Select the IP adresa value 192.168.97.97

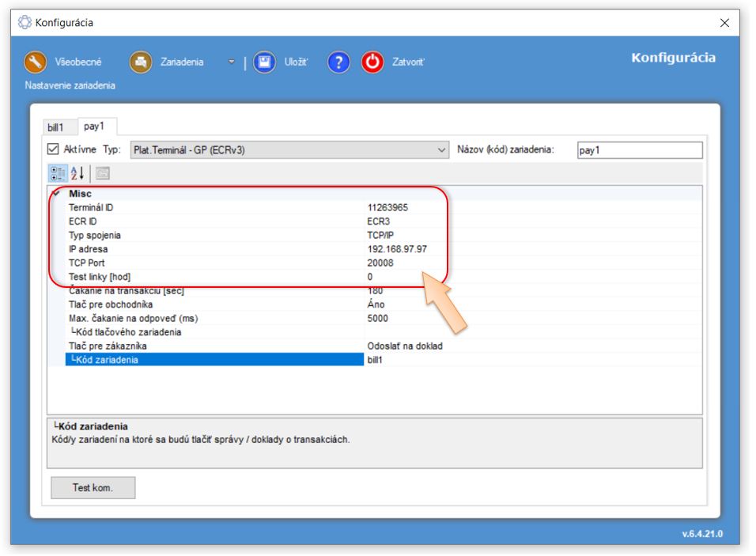click(397, 249)
